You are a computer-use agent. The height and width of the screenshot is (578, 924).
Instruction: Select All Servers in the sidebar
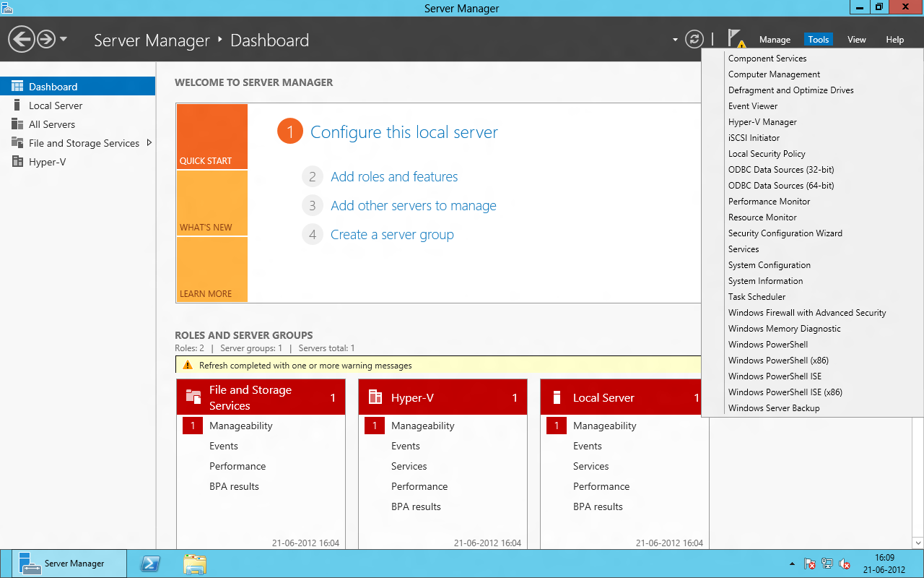[78, 124]
